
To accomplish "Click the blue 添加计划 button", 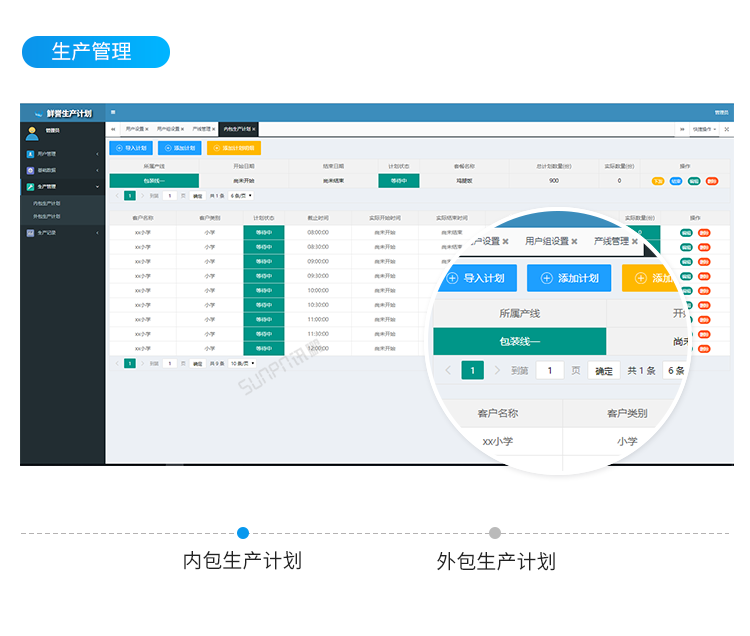I will point(179,148).
